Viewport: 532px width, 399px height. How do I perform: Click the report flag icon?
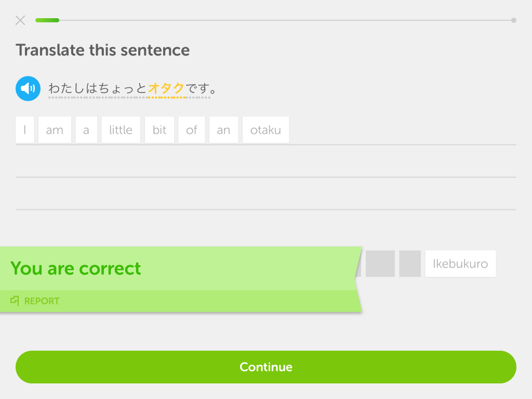point(15,301)
